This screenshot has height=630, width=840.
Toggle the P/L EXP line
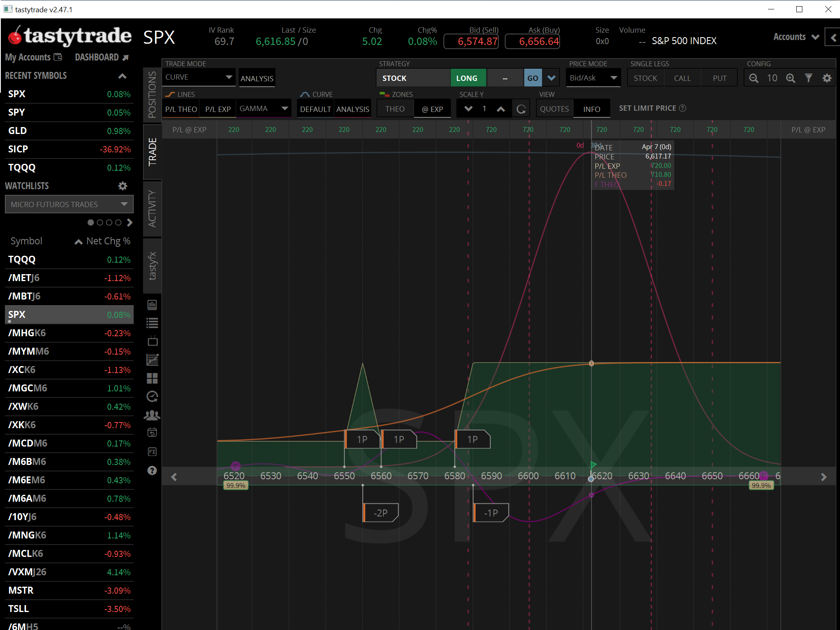(218, 109)
